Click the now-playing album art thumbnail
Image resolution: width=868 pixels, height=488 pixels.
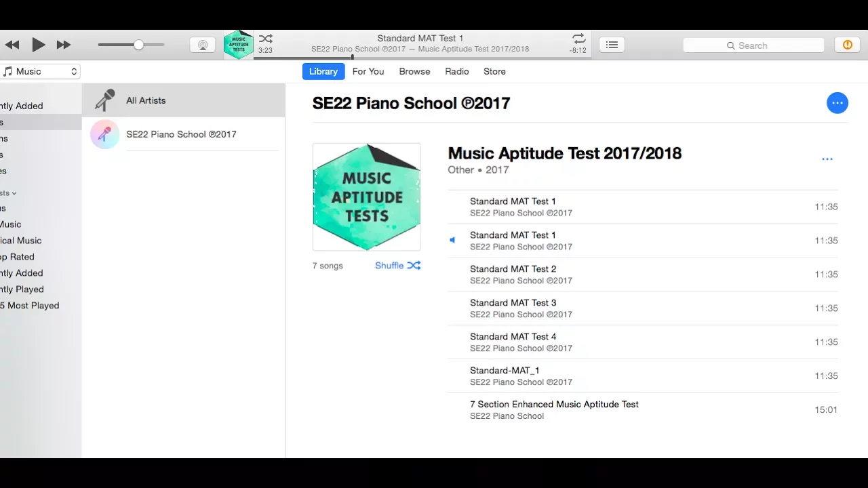(x=239, y=45)
